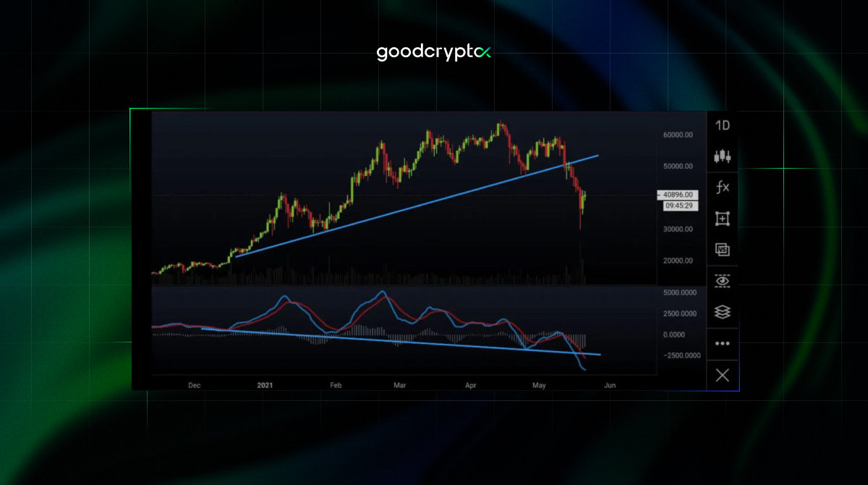Viewport: 868px width, 485px height.
Task: Click the compare symbols VS icon
Action: point(723,250)
